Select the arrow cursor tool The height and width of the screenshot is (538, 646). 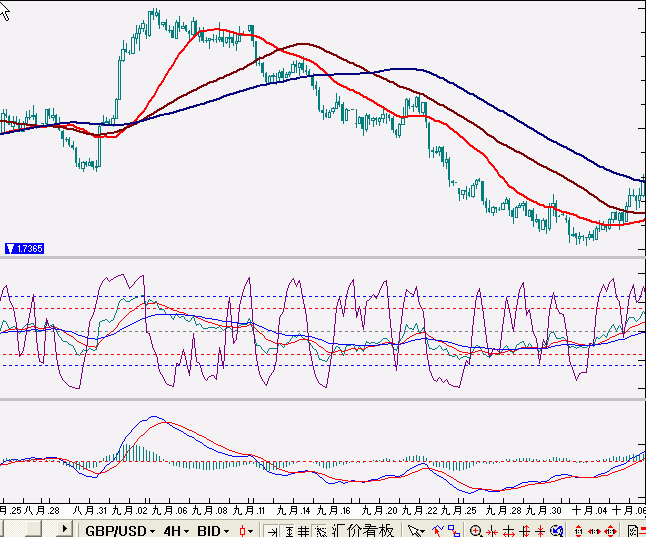tap(416, 531)
